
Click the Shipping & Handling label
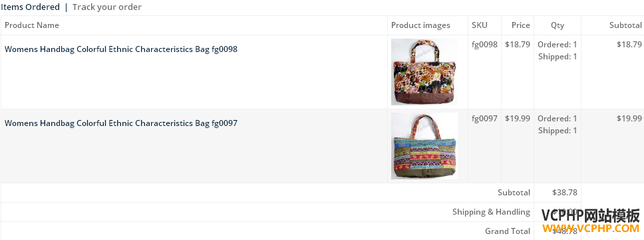pyautogui.click(x=491, y=212)
